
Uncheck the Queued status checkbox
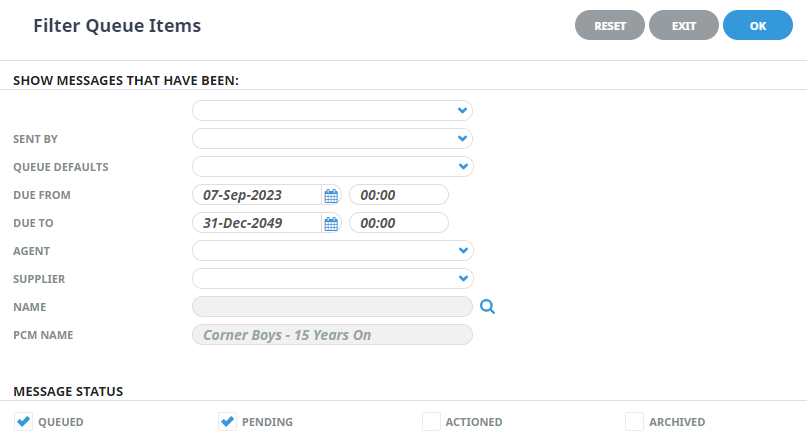pos(23,422)
